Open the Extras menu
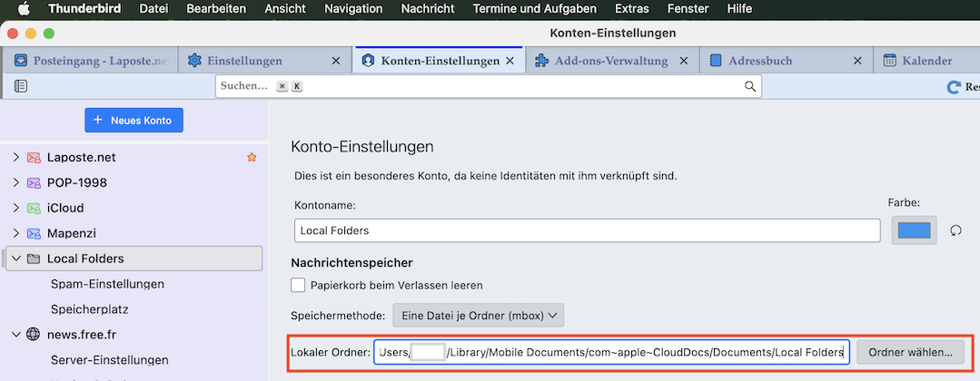Viewport: 980px width, 381px height. click(632, 9)
